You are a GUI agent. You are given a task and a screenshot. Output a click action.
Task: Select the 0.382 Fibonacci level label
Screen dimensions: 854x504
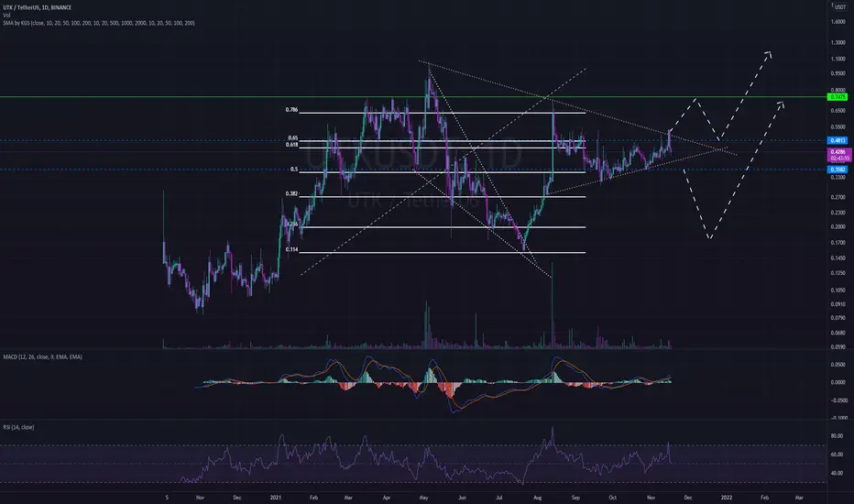coord(291,194)
